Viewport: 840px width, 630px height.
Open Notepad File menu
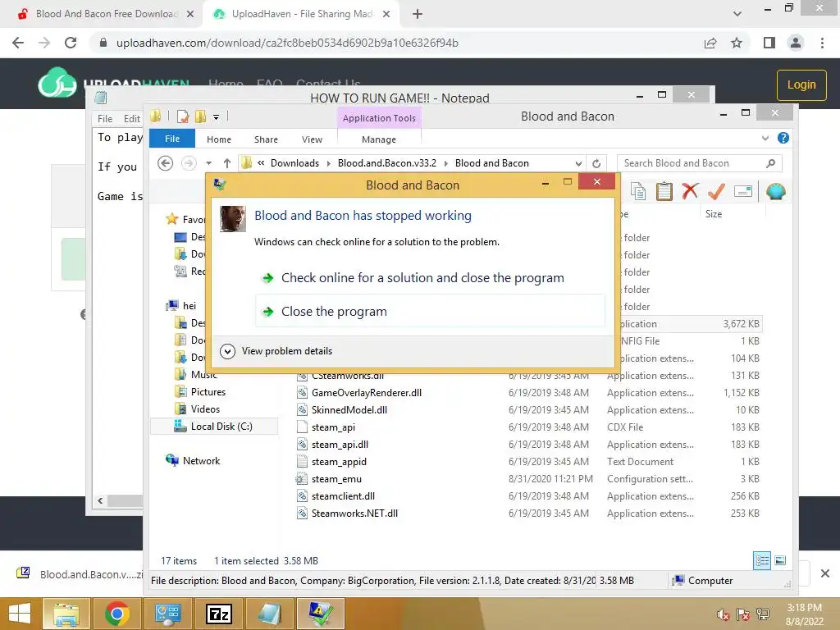click(104, 119)
